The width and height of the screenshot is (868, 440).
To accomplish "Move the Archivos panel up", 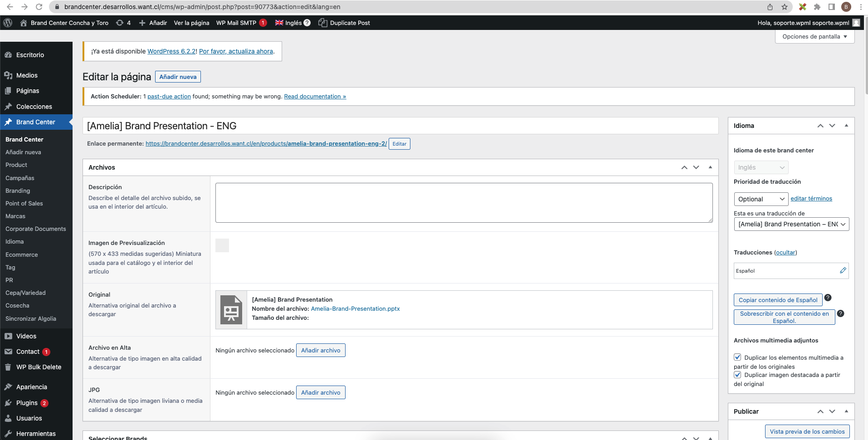I will click(684, 167).
